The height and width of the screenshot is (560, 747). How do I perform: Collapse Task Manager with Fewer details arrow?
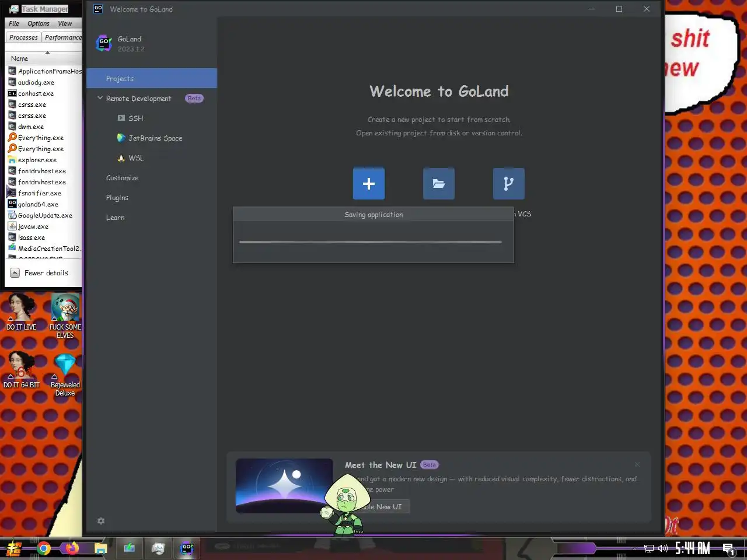[x=15, y=273]
